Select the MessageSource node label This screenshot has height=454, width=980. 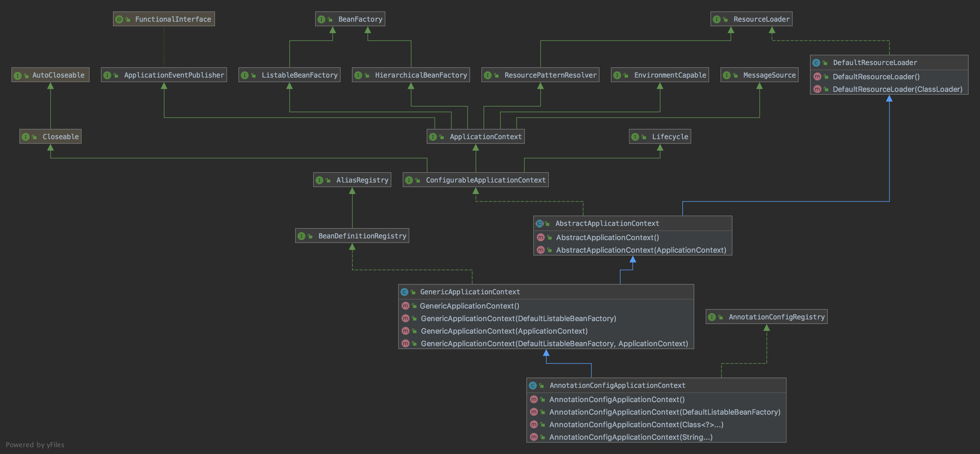pos(769,75)
